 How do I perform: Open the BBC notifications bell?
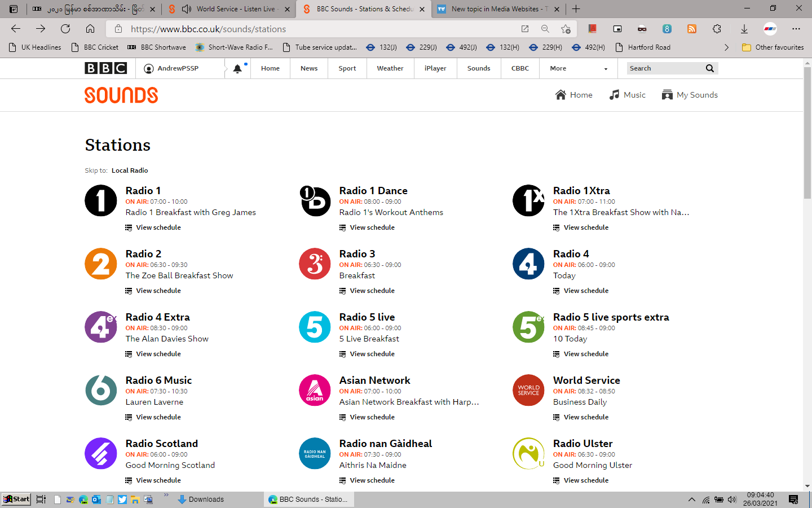click(x=237, y=68)
